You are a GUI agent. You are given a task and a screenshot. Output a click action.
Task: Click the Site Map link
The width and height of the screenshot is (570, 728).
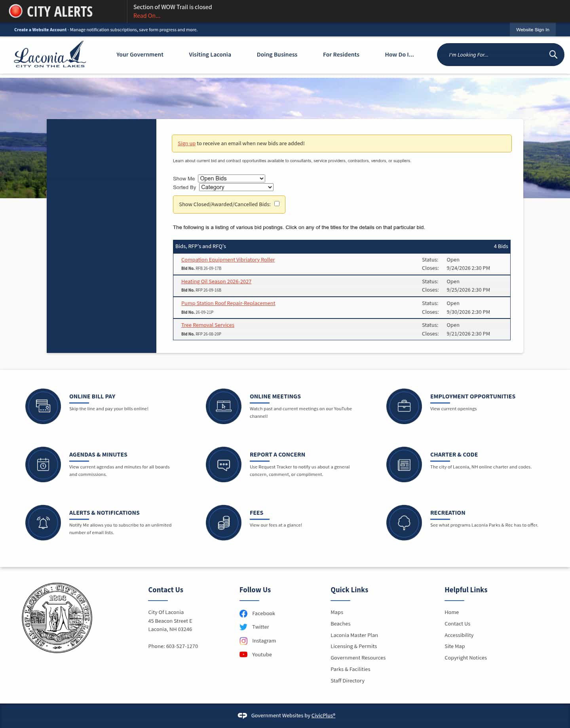pyautogui.click(x=454, y=646)
